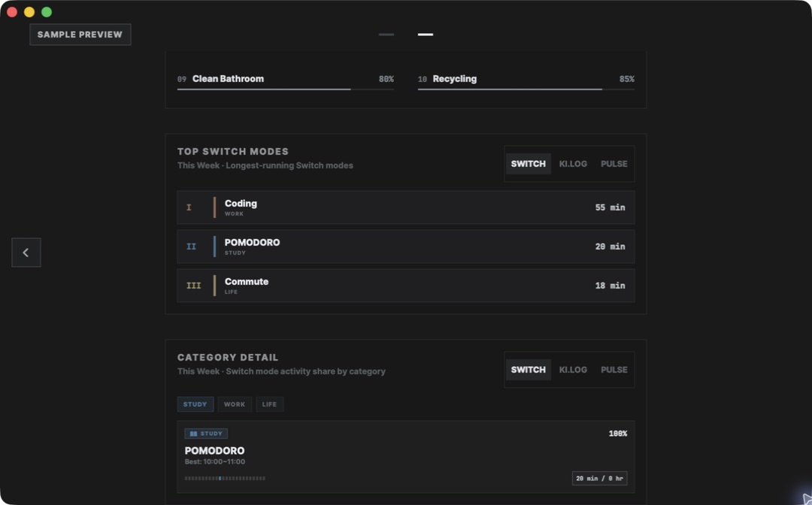Select the active second page indicator dash
Image resolution: width=812 pixels, height=505 pixels.
click(425, 35)
